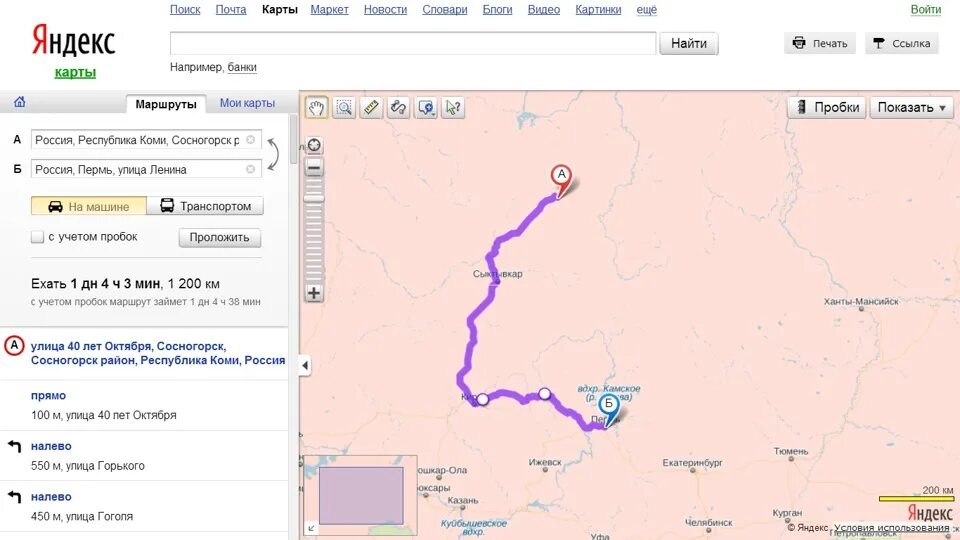This screenshot has height=540, width=960.
Task: Toggle the Пробки traffic layer
Action: 827,108
